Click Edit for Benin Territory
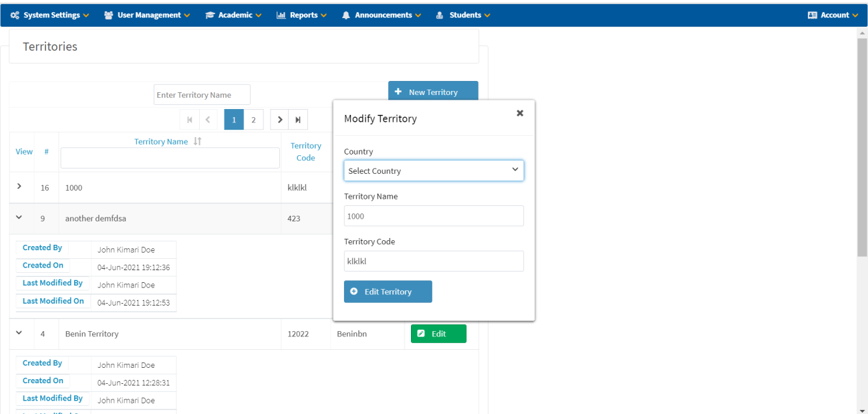Screen dimensions: 868x414 click(438, 334)
